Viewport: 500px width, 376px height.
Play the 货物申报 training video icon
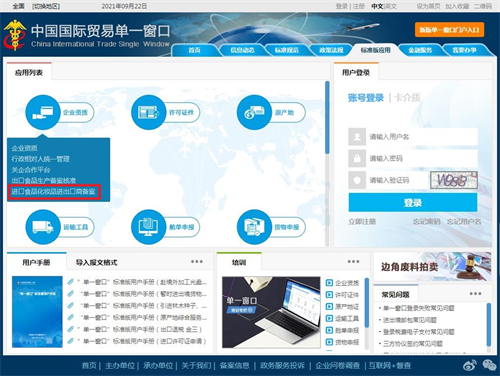pyautogui.click(x=329, y=342)
